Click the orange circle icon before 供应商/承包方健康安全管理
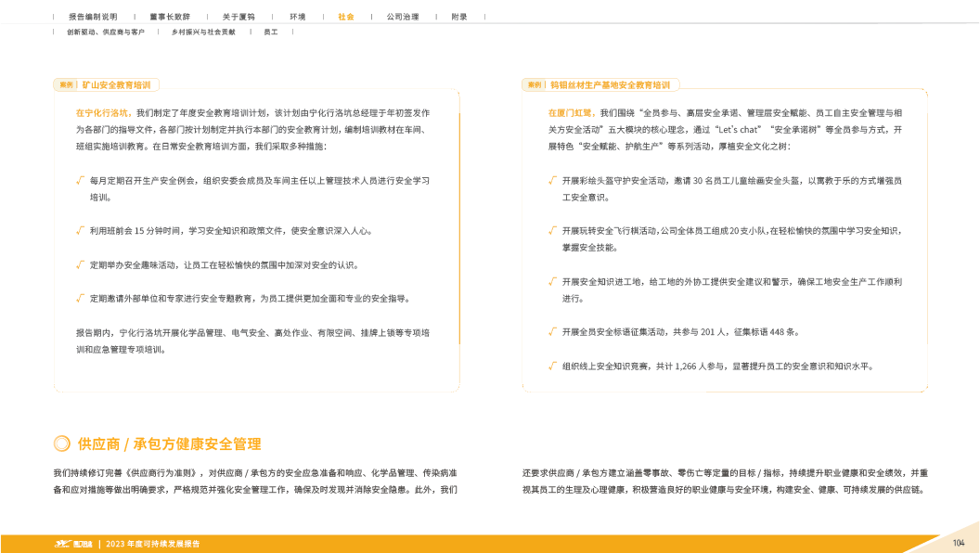This screenshot has height=553, width=980. click(61, 444)
